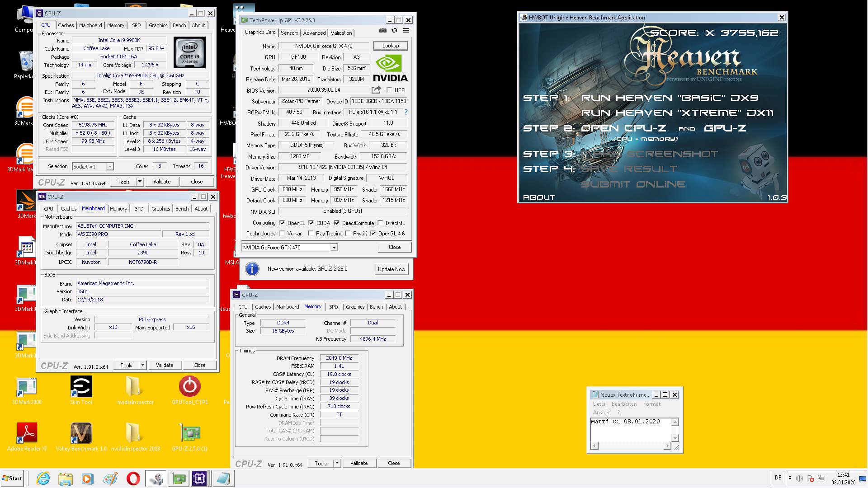Click Update Now for GPU-Z 2.28.0

392,269
